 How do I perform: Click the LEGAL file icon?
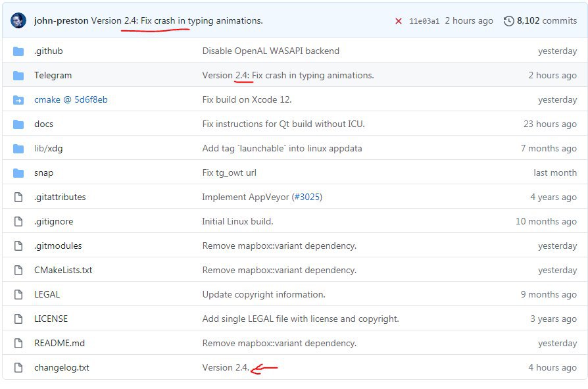(18, 295)
